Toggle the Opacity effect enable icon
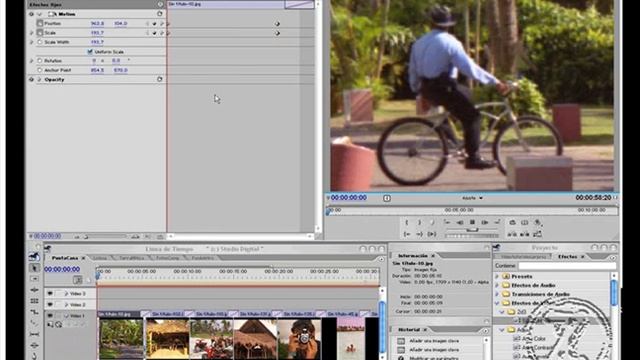640x360 pixels. (x=31, y=79)
